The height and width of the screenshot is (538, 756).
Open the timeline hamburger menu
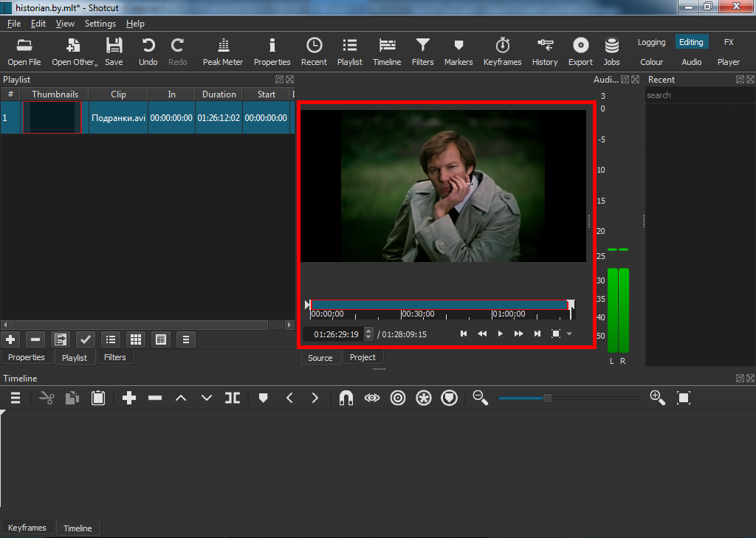click(x=15, y=398)
